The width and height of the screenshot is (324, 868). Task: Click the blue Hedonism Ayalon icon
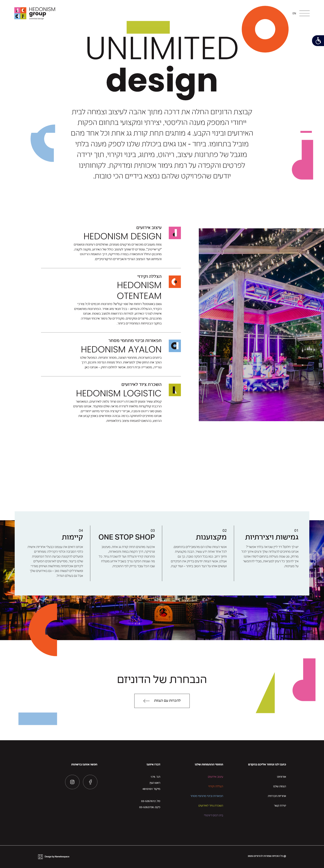pyautogui.click(x=175, y=346)
